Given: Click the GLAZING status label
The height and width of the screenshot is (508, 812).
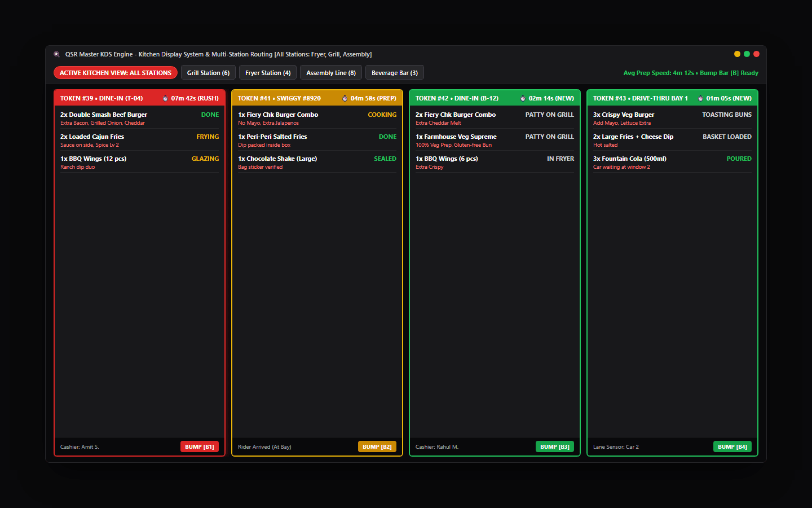Looking at the screenshot, I should click(x=205, y=159).
